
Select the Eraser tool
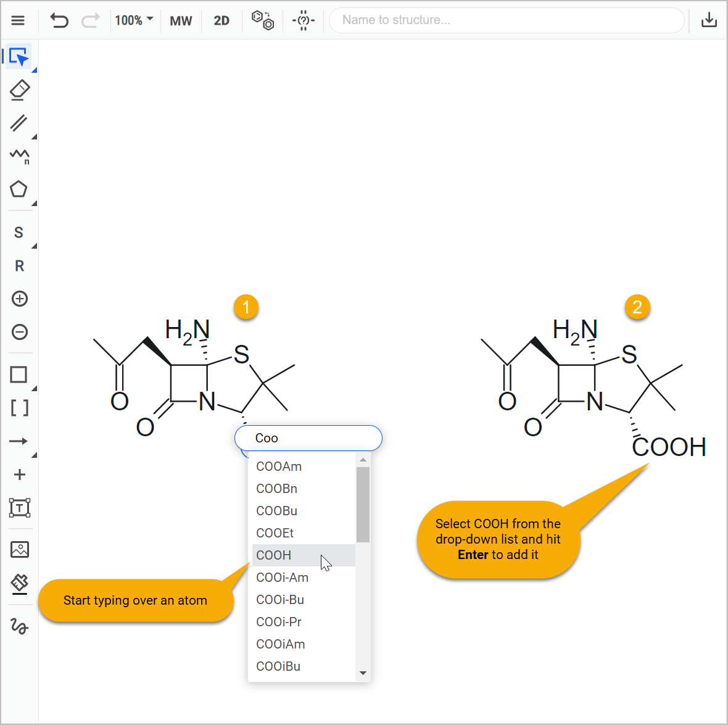point(19,90)
